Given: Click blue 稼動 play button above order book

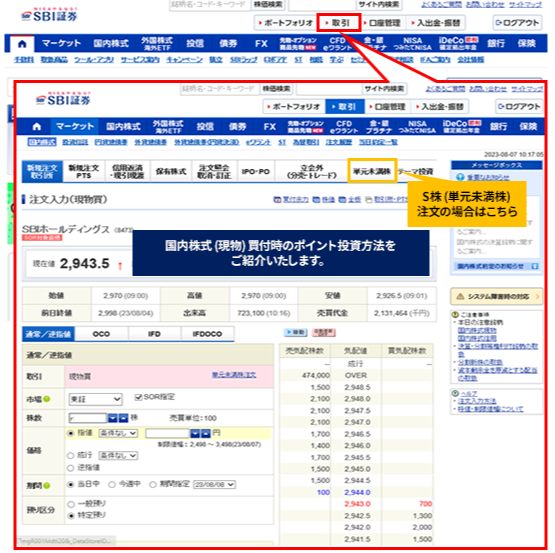Looking at the screenshot, I should pyautogui.click(x=296, y=332).
